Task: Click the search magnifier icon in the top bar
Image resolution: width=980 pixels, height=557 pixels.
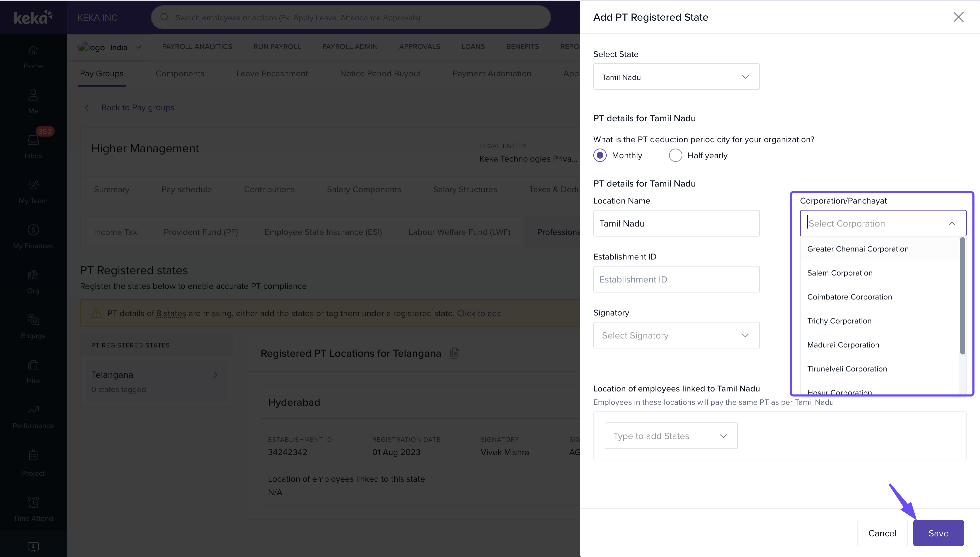Action: click(165, 18)
